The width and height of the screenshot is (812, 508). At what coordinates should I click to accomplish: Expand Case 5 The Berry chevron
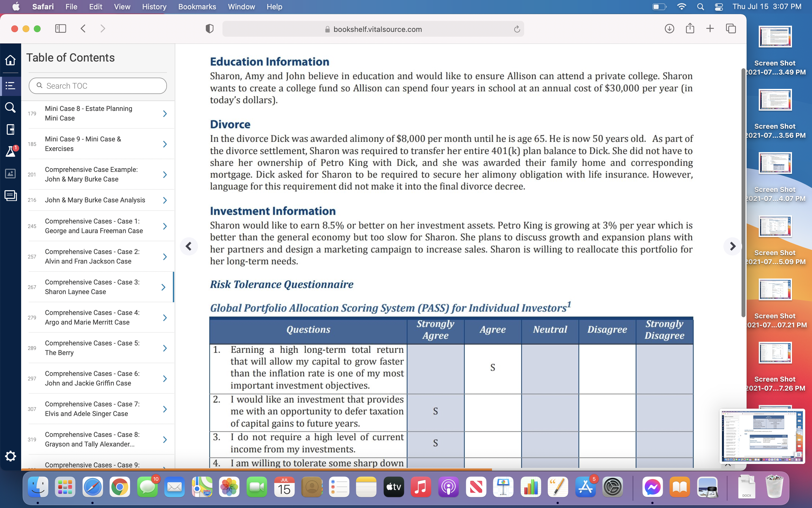click(x=165, y=348)
